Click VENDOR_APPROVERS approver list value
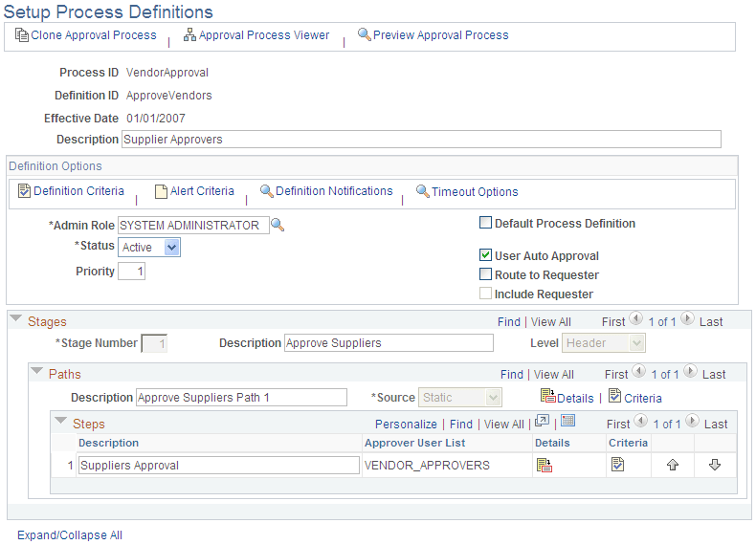This screenshot has height=545, width=756. [x=427, y=465]
